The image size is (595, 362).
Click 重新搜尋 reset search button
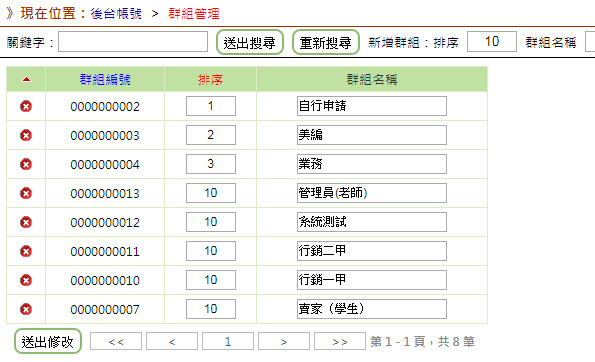click(326, 42)
